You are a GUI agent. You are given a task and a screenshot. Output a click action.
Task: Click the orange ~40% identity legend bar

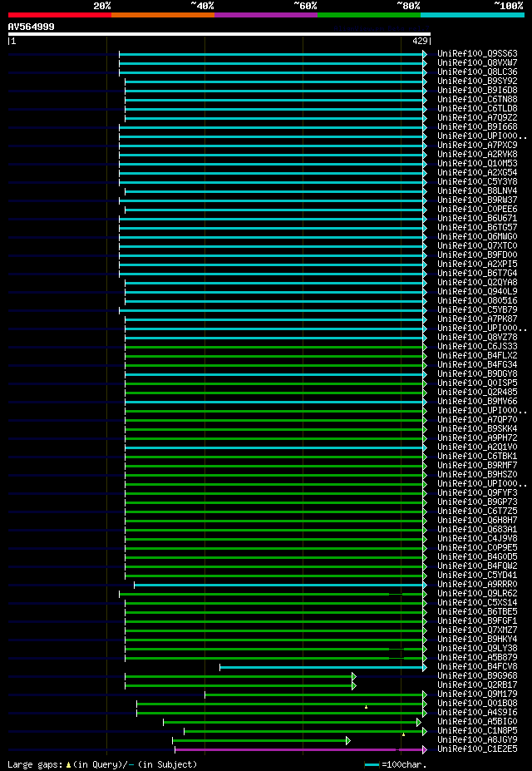pyautogui.click(x=163, y=15)
